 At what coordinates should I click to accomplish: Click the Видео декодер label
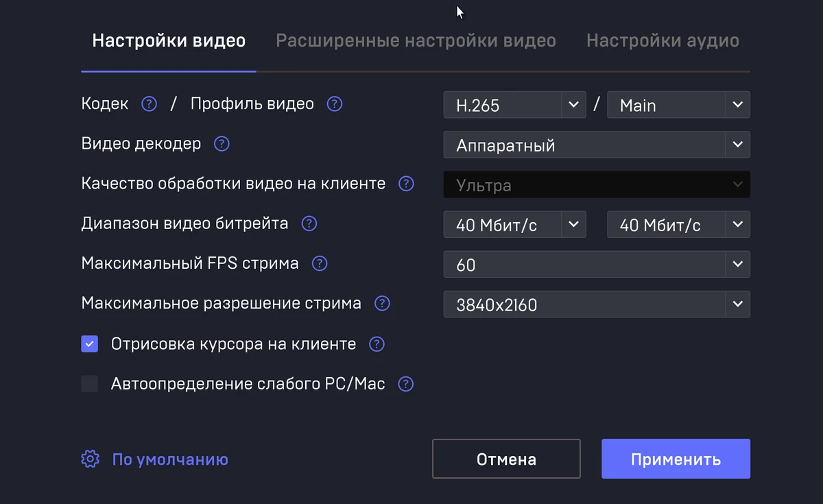tap(141, 144)
